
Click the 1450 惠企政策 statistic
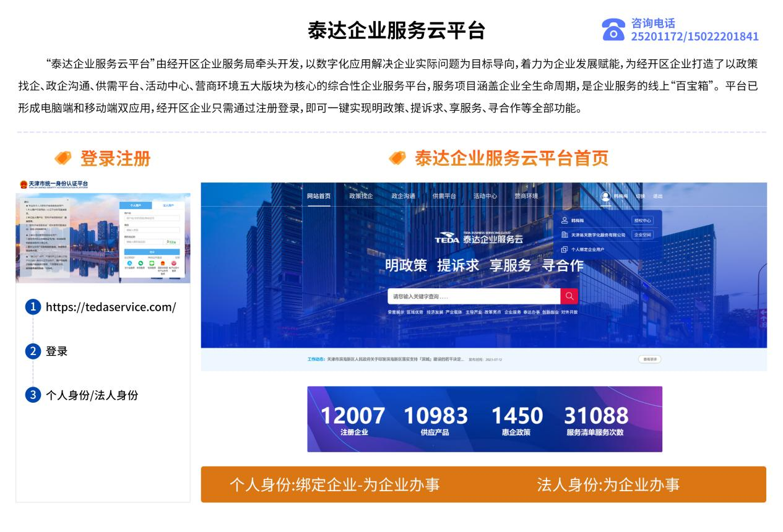point(517,420)
